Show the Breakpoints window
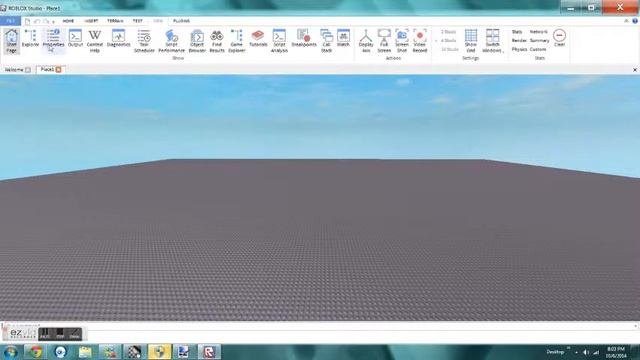This screenshot has width=640, height=360. click(304, 38)
